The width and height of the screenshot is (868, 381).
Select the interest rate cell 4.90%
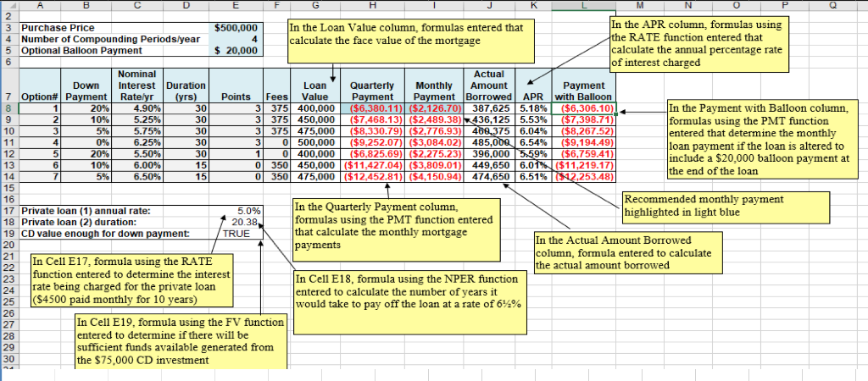coord(136,108)
